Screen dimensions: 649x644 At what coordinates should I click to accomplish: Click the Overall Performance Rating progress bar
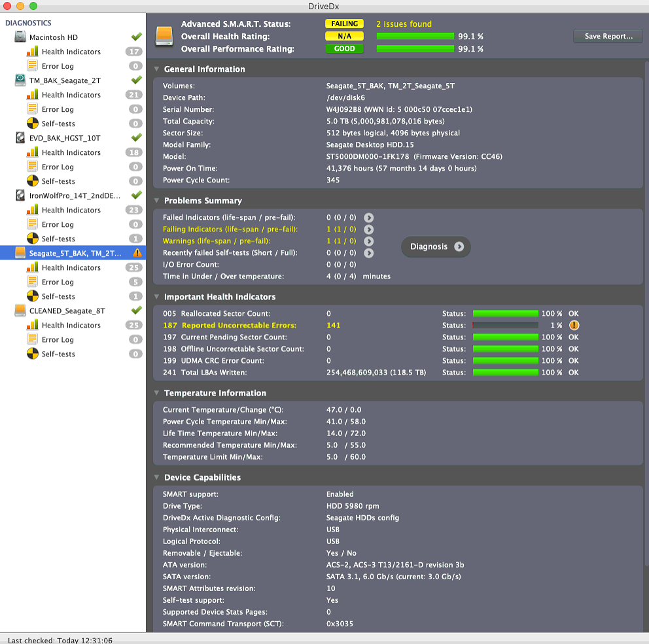(x=415, y=49)
